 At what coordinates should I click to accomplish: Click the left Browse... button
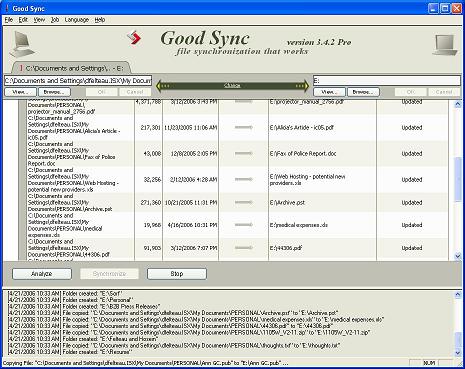pyautogui.click(x=54, y=92)
